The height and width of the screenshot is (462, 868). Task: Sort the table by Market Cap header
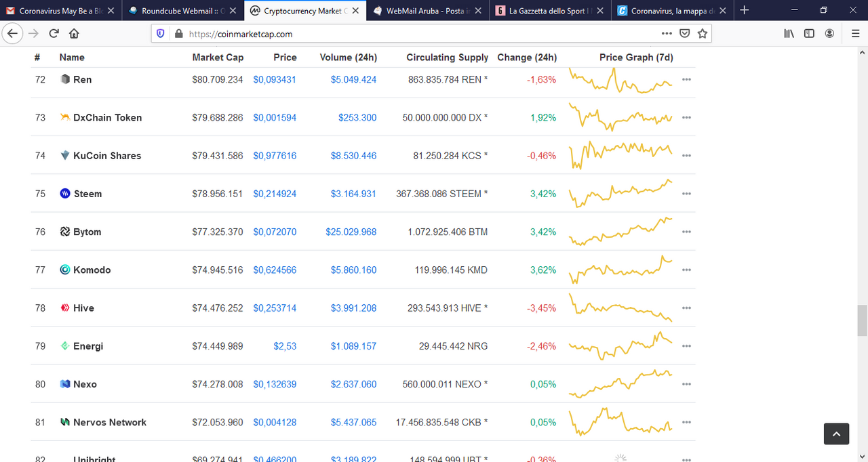(218, 58)
